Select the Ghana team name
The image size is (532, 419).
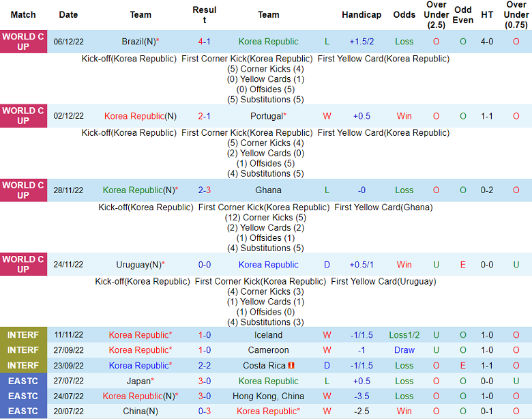(x=268, y=190)
